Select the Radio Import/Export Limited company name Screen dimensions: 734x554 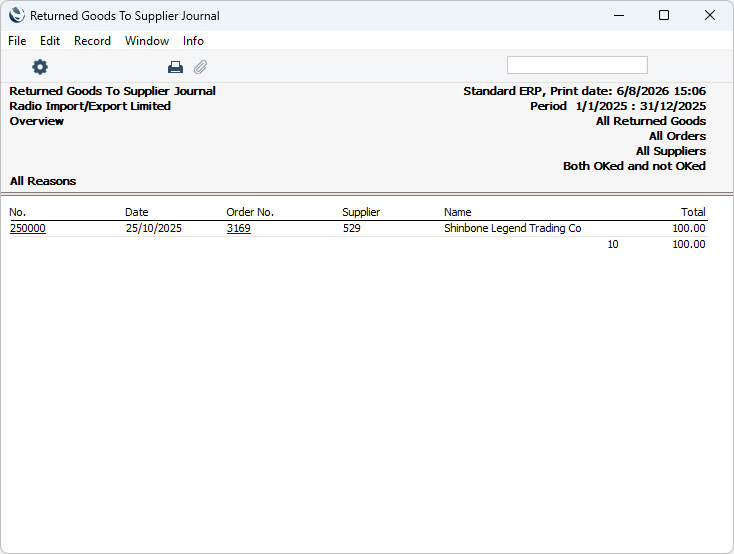(x=90, y=106)
